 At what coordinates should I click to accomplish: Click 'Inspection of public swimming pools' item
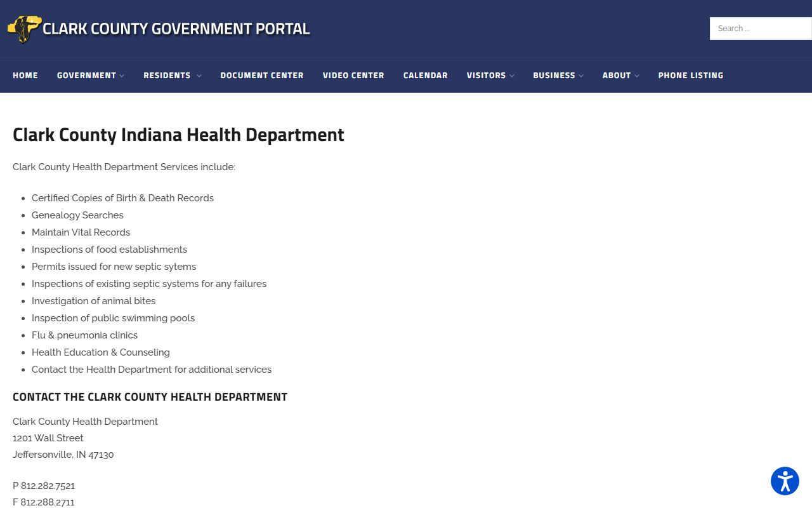113,318
